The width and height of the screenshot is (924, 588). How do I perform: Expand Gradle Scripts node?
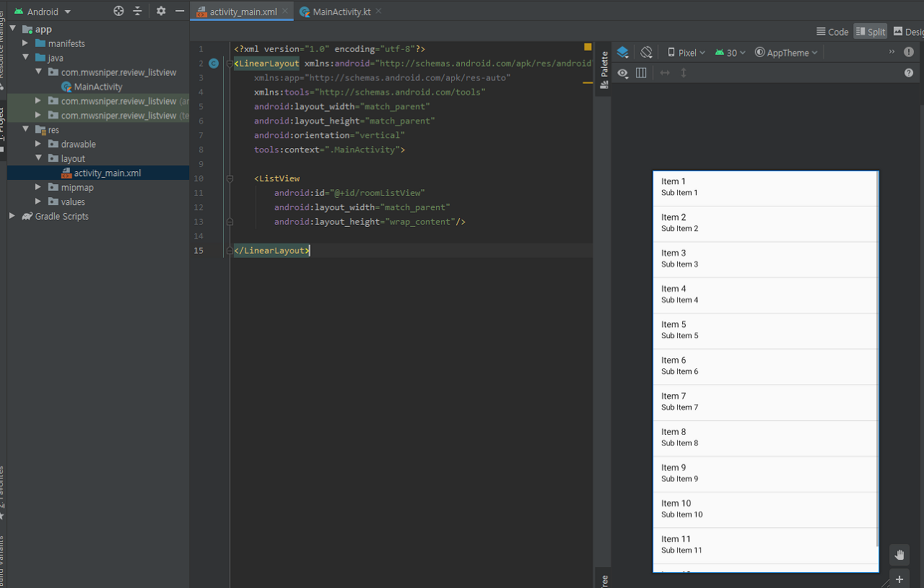[12, 216]
